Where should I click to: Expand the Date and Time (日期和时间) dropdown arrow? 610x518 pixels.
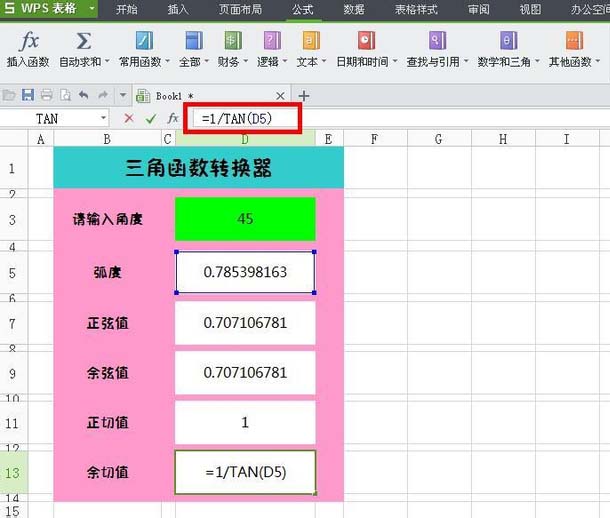coord(395,61)
